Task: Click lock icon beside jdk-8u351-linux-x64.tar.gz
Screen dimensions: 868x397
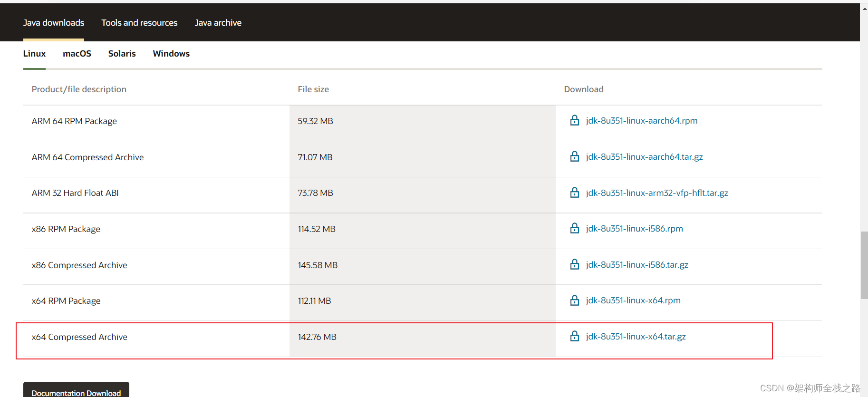Action: [574, 336]
